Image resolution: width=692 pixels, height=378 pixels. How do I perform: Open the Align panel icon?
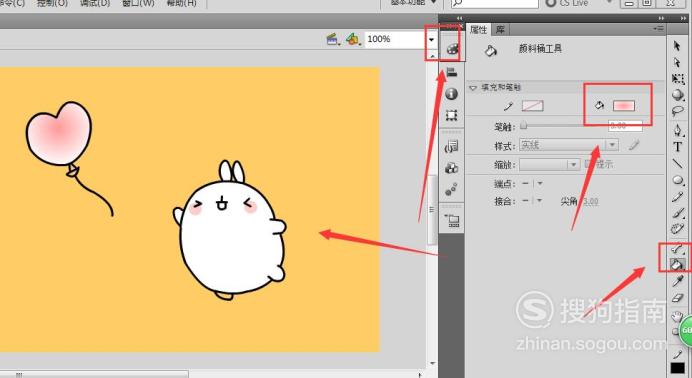point(451,71)
